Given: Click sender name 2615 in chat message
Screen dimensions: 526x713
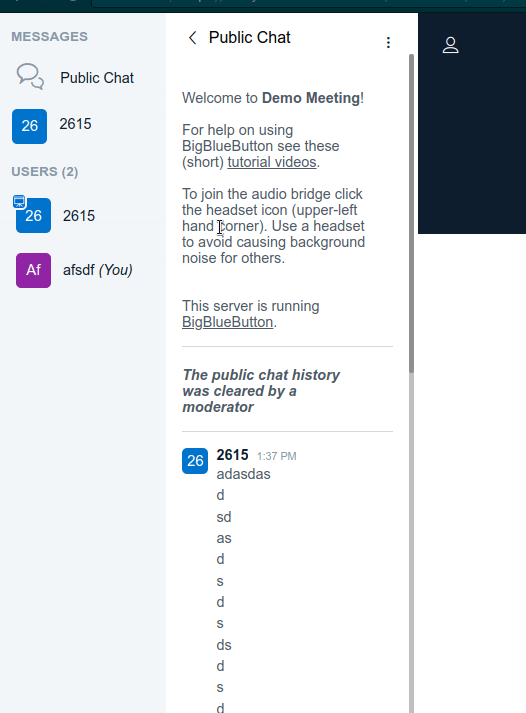Looking at the screenshot, I should click(232, 455).
